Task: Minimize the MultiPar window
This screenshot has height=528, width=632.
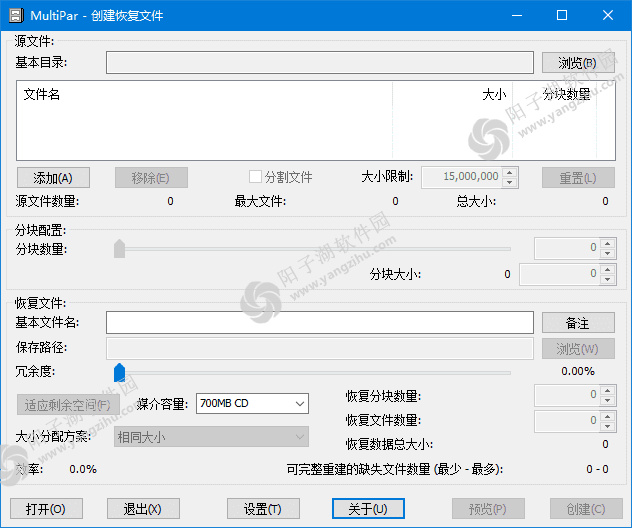Action: (517, 15)
